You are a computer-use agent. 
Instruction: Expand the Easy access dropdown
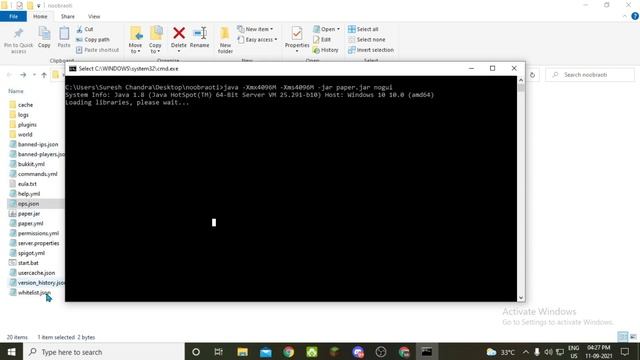pos(257,40)
